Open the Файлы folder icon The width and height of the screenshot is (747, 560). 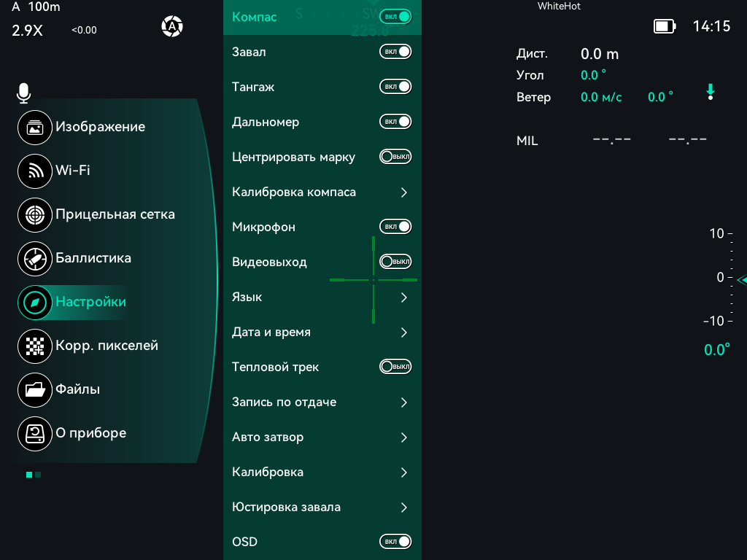click(35, 390)
